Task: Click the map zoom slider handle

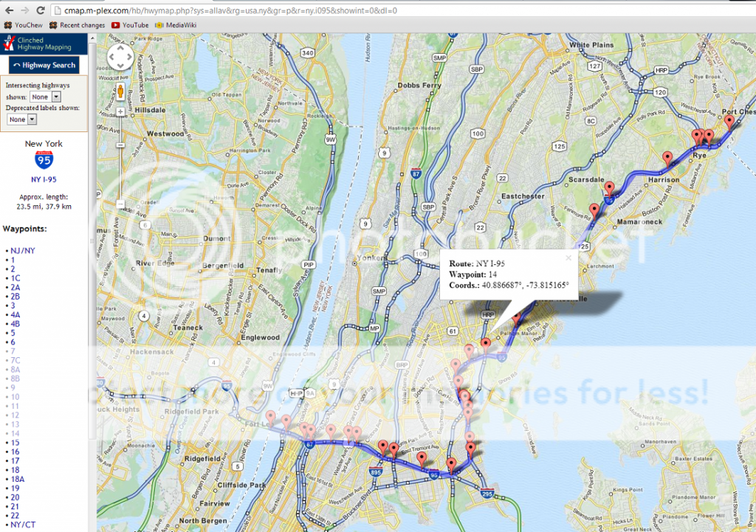Action: point(120,204)
